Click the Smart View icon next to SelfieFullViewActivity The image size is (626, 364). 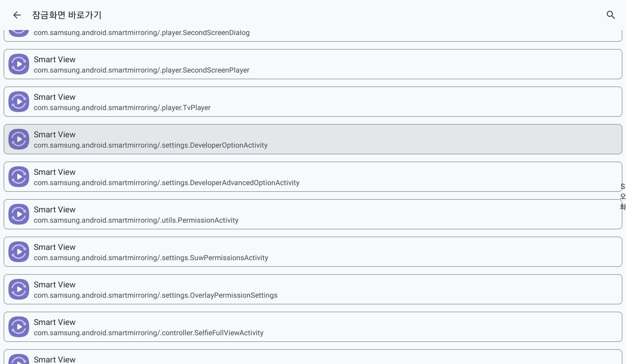18,326
